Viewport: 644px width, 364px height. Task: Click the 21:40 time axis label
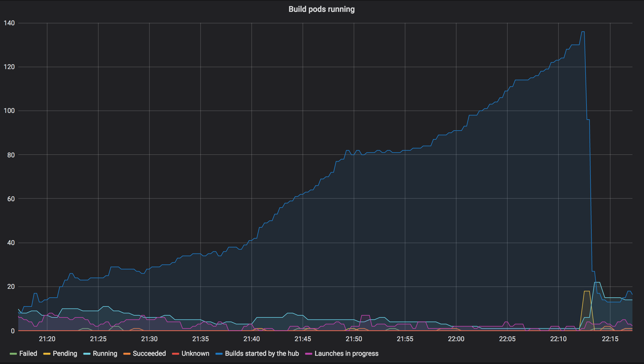(251, 339)
